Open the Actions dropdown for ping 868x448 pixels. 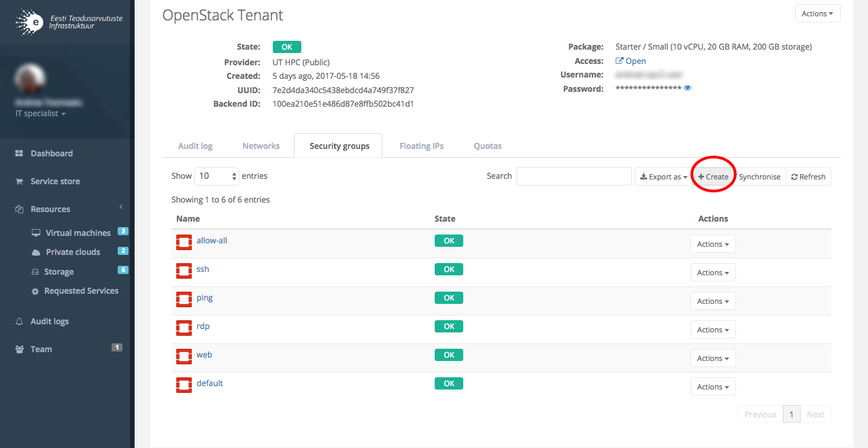713,301
